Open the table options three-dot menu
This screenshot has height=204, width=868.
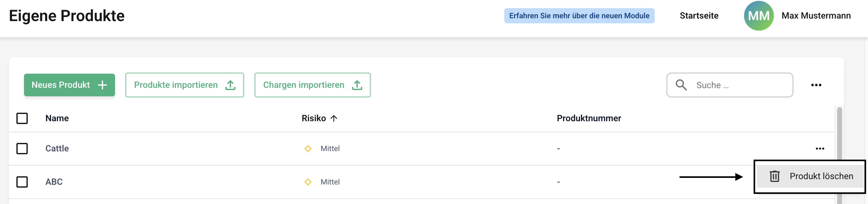coord(816,85)
